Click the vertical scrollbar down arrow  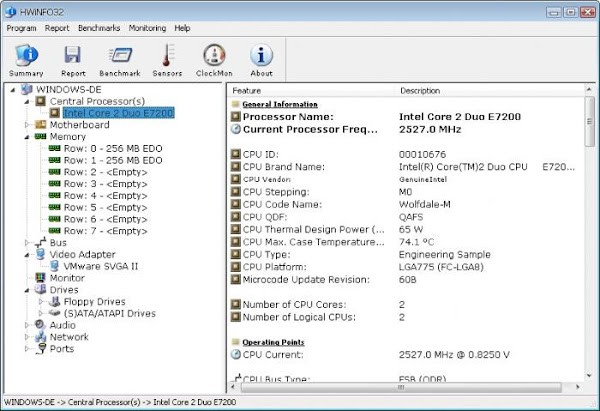pos(589,376)
